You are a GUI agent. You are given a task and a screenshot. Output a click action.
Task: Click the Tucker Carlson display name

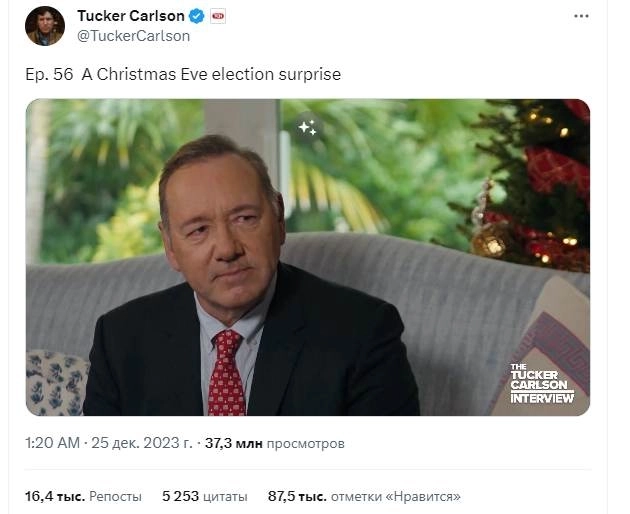[131, 16]
